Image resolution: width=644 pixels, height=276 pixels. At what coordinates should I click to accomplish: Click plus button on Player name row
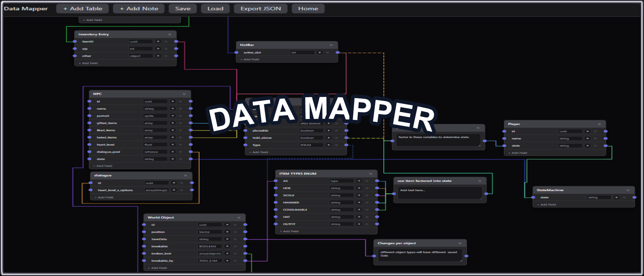coord(588,139)
